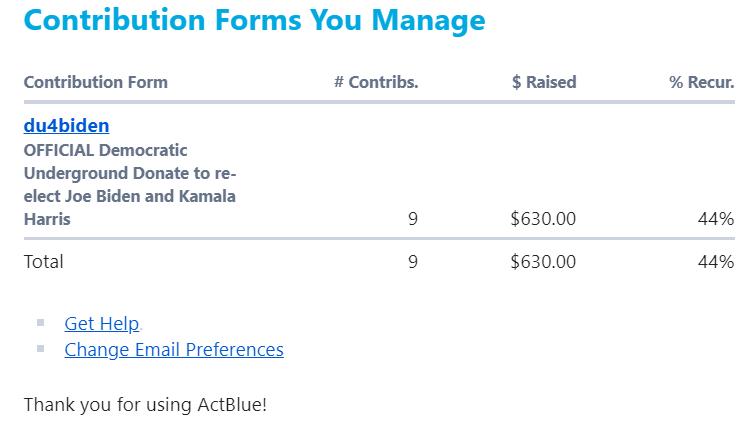The height and width of the screenshot is (426, 747).
Task: Click the bullet beside Change Email Preferences
Action: pyautogui.click(x=41, y=348)
